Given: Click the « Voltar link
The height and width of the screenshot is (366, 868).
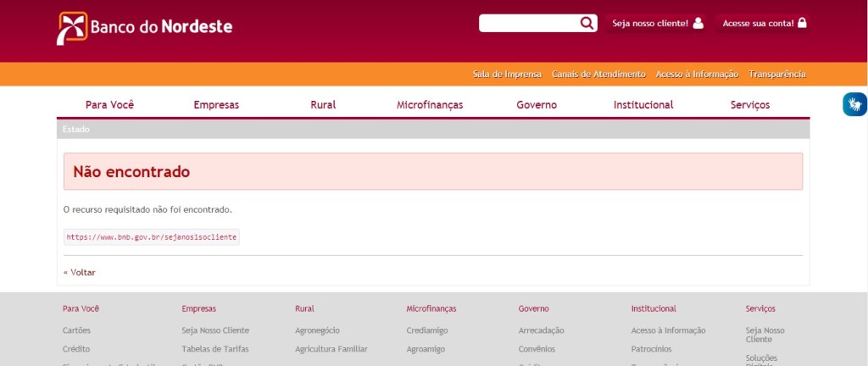Looking at the screenshot, I should 80,272.
